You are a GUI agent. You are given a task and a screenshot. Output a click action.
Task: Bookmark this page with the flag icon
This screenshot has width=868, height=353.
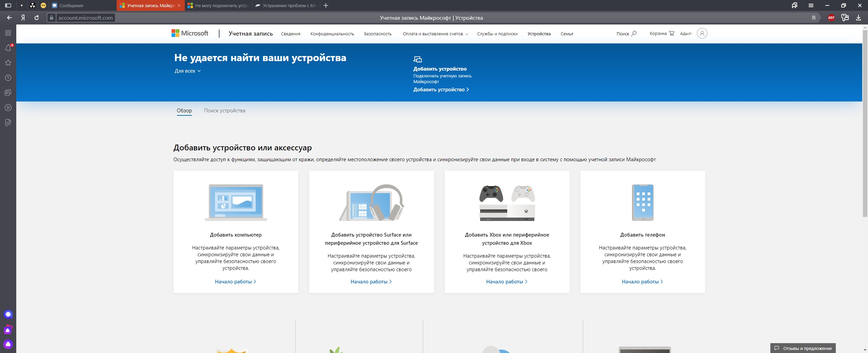pos(814,18)
